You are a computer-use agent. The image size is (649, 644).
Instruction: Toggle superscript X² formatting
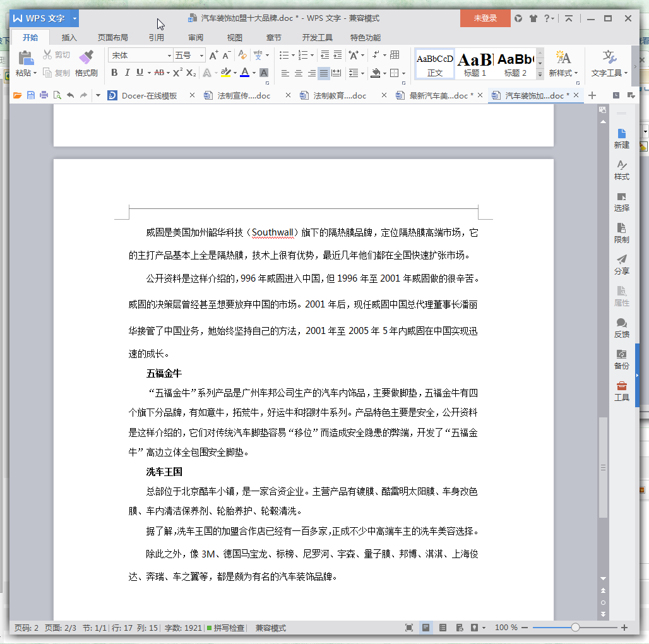coord(177,73)
